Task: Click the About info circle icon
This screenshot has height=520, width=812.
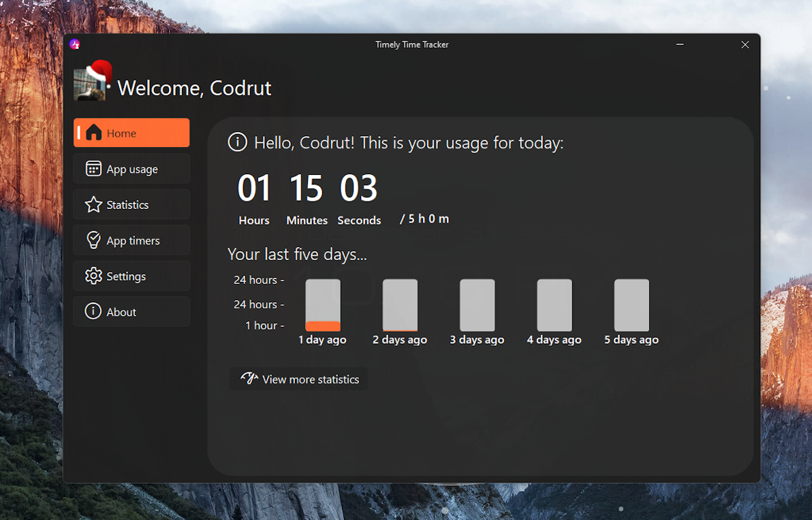Action: click(93, 311)
